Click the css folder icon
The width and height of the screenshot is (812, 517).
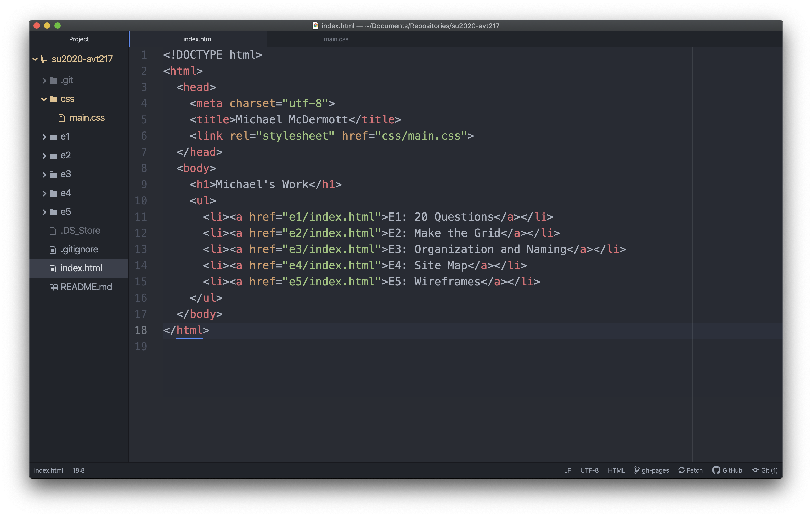(x=53, y=99)
